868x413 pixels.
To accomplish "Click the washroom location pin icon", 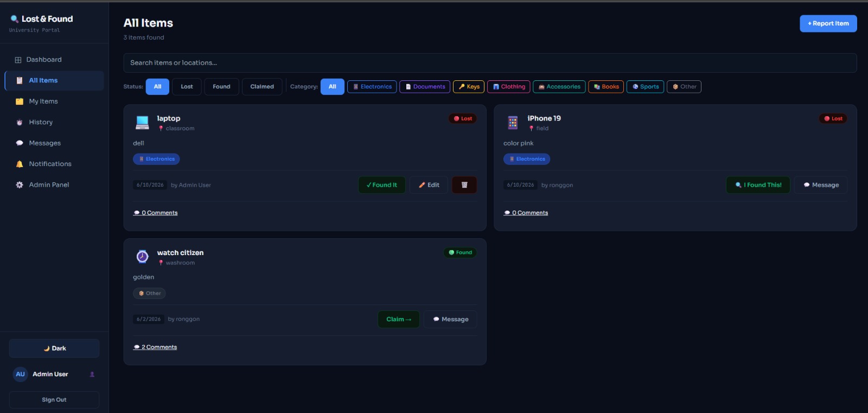I will tap(161, 263).
